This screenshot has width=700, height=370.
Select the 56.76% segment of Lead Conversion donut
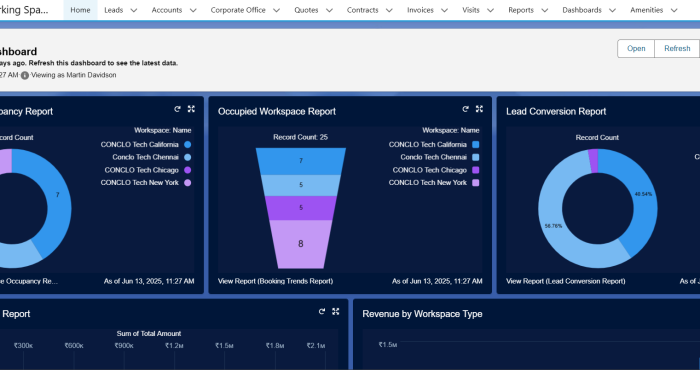click(554, 226)
